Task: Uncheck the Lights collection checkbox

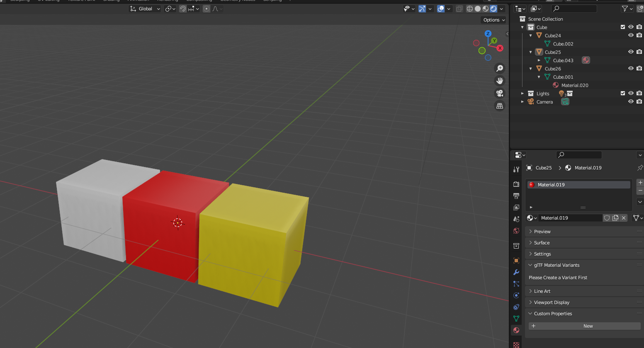Action: pyautogui.click(x=622, y=93)
